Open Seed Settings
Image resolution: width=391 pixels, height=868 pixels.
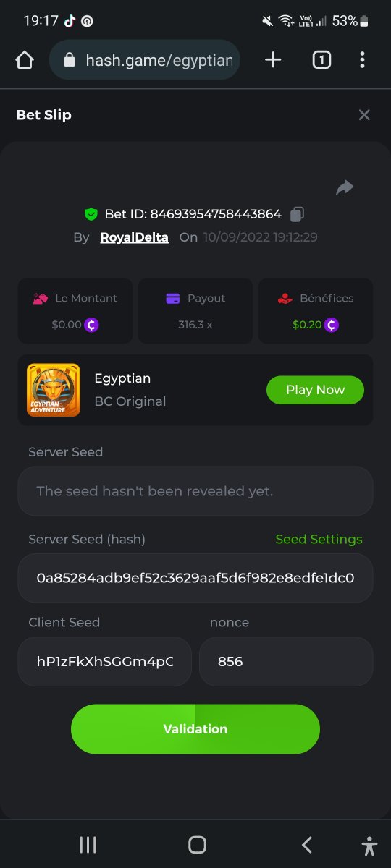tap(319, 539)
